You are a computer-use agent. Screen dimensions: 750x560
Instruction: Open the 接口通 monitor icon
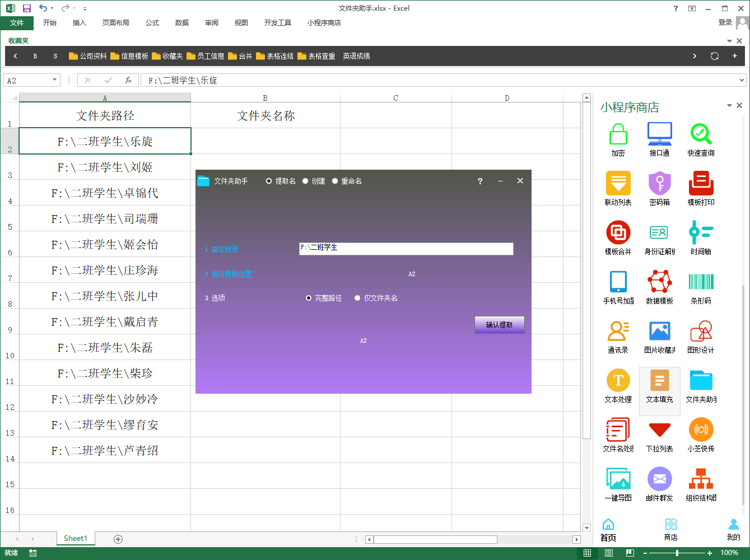pos(659,139)
